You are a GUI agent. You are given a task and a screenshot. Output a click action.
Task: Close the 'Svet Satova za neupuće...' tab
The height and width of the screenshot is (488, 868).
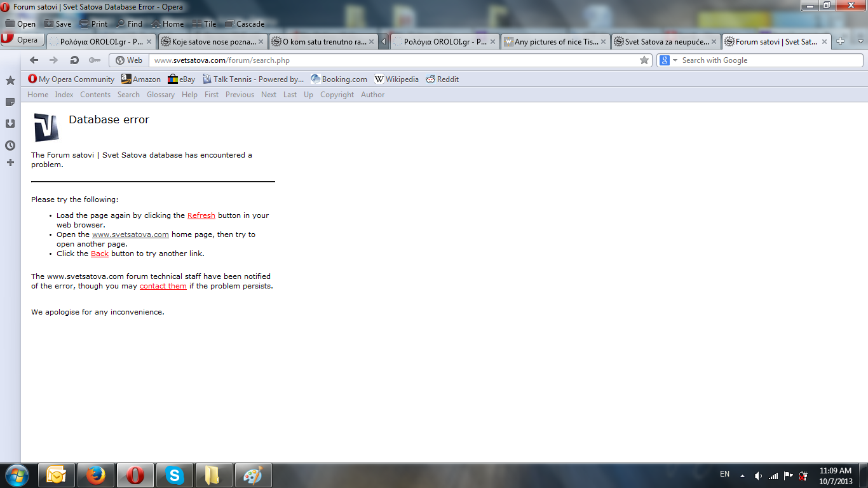(x=714, y=42)
